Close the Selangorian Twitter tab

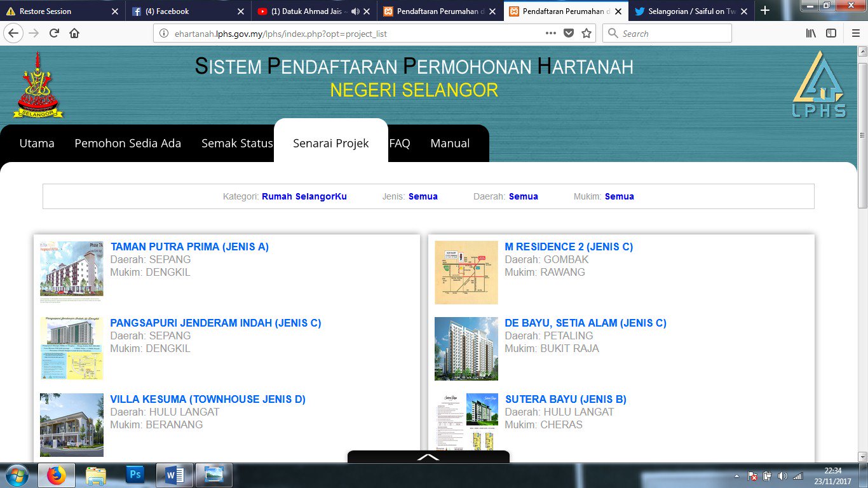coord(743,11)
